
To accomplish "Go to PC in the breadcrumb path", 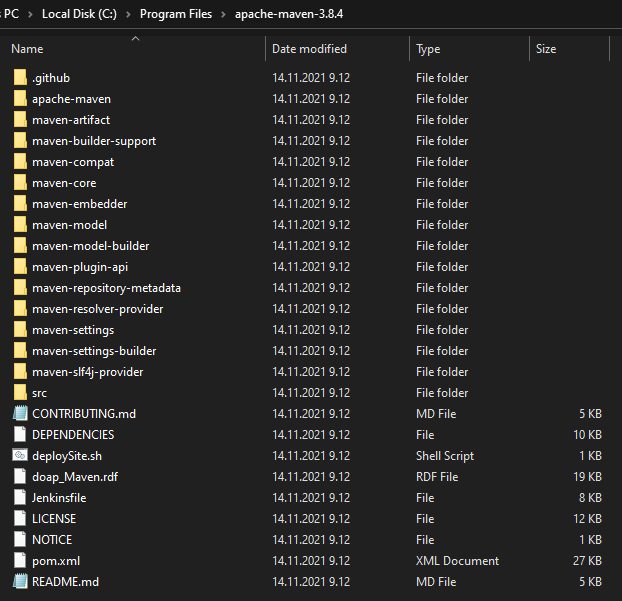I will 12,14.
